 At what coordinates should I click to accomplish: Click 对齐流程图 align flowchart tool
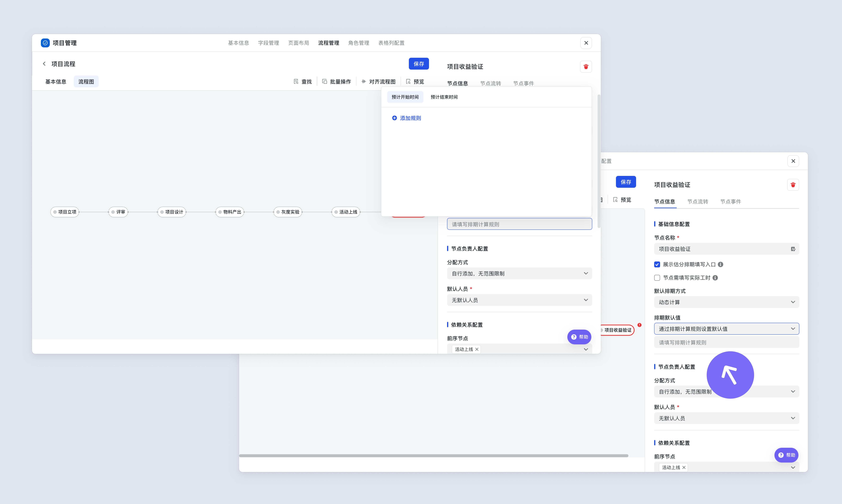click(x=378, y=82)
